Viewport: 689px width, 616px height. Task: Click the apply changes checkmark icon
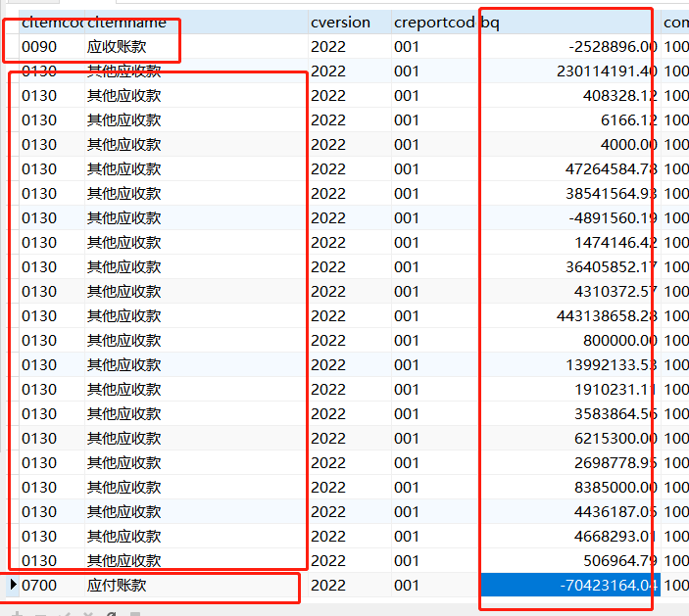pos(64,614)
